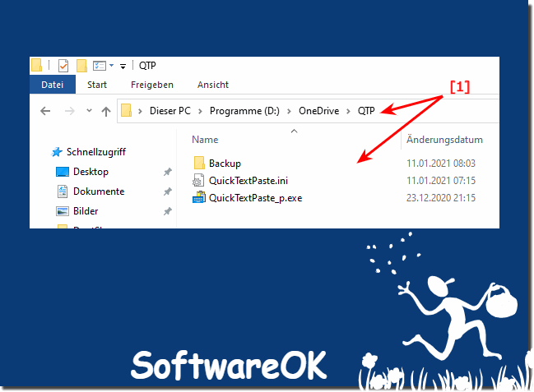
Task: Click the Properties checkmark icon in quick access toolbar
Action: click(63, 66)
